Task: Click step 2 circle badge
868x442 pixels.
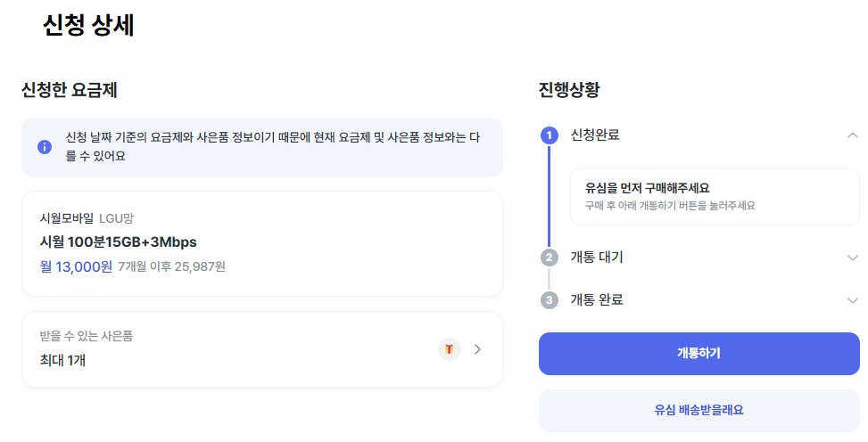Action: (550, 258)
